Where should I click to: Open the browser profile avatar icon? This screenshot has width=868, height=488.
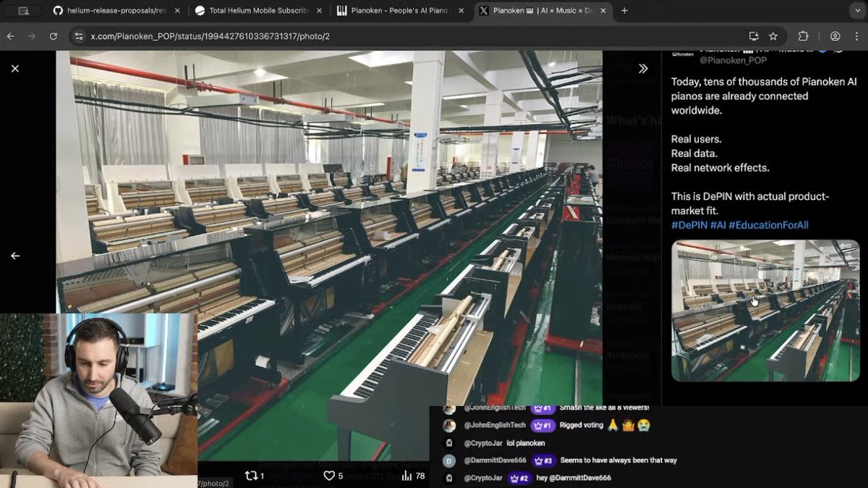835,35
